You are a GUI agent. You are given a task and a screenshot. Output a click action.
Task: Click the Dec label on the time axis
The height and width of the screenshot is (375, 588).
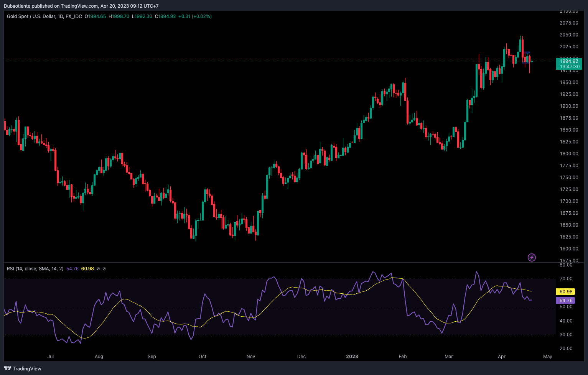[x=301, y=357]
